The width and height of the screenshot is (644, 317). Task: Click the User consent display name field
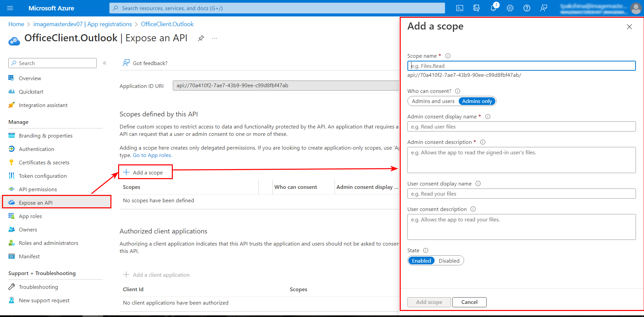(522, 194)
